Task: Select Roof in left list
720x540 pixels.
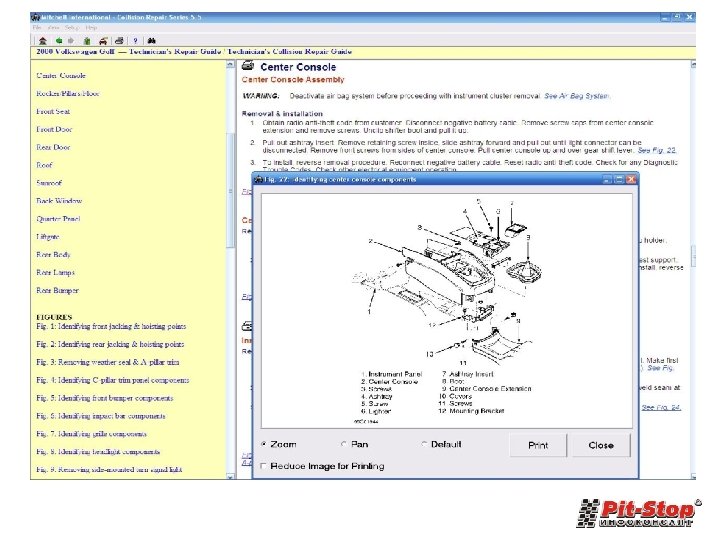Action: pos(45,165)
